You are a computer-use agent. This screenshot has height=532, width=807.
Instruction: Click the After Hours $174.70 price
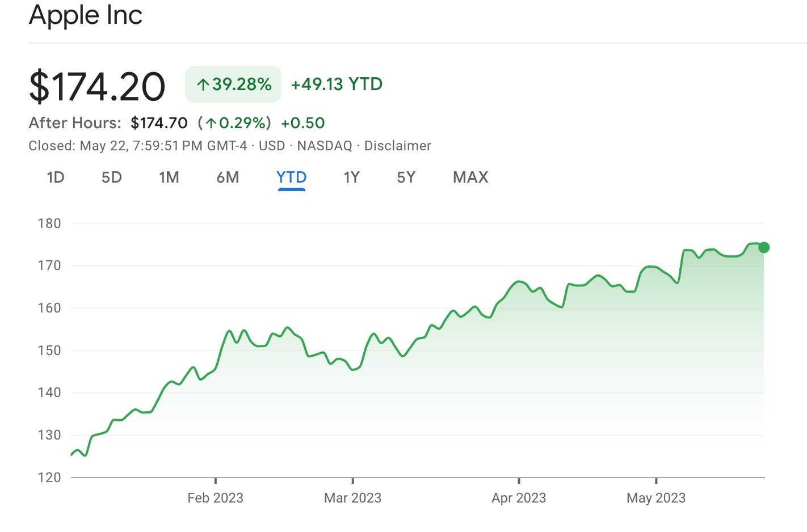(159, 123)
